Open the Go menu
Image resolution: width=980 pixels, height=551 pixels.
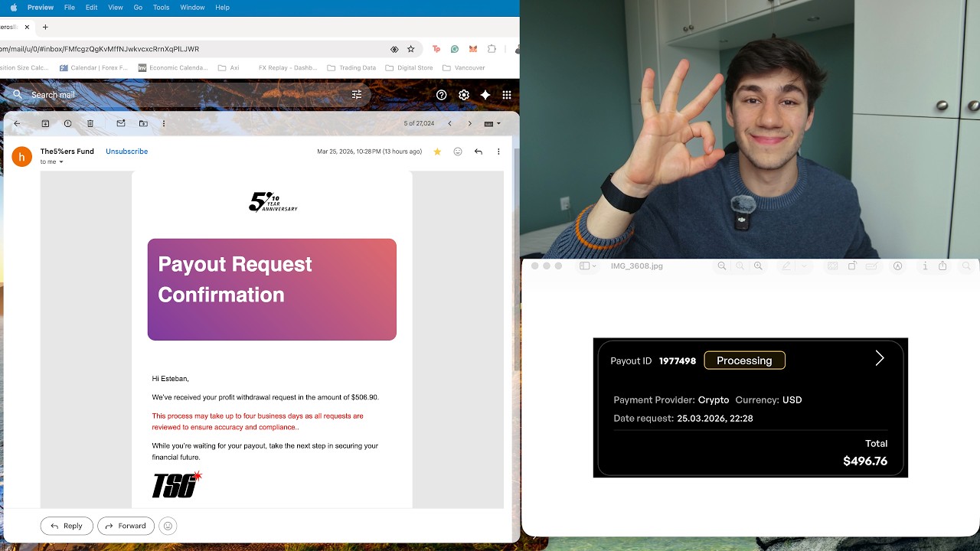pyautogui.click(x=139, y=7)
